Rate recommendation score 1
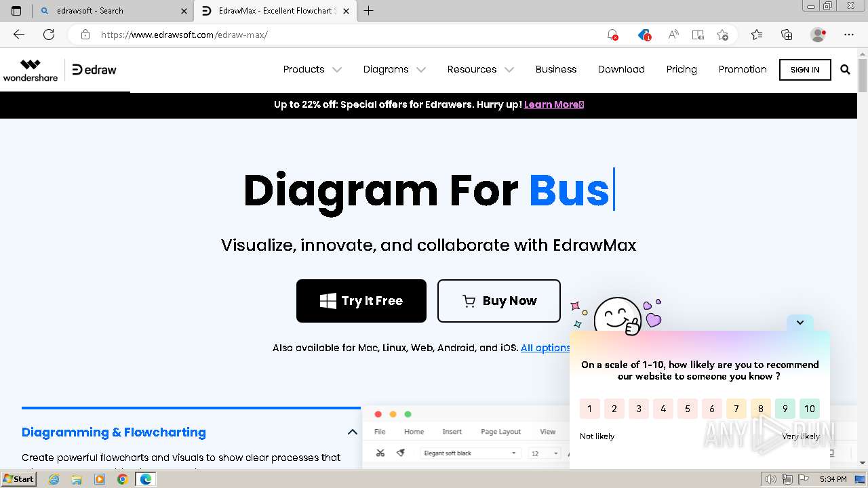 (589, 409)
